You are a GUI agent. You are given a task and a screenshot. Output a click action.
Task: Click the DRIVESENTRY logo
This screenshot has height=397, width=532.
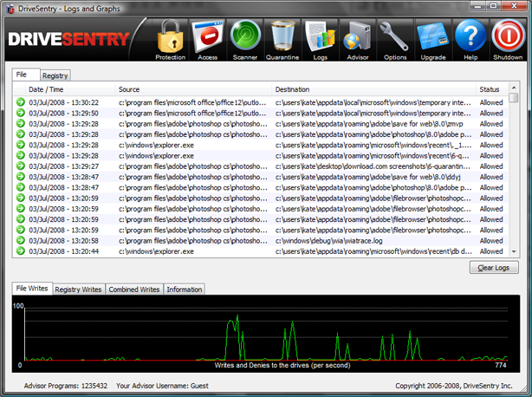point(68,39)
